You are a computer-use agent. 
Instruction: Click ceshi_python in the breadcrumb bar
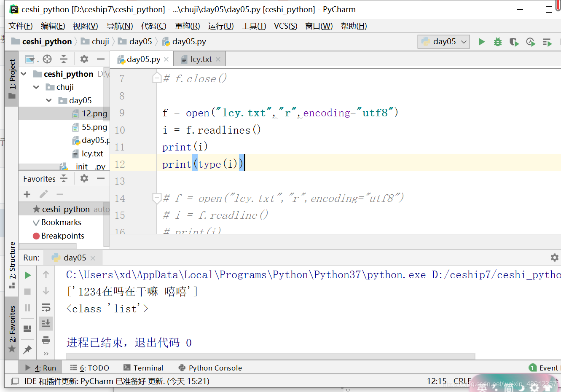(41, 41)
